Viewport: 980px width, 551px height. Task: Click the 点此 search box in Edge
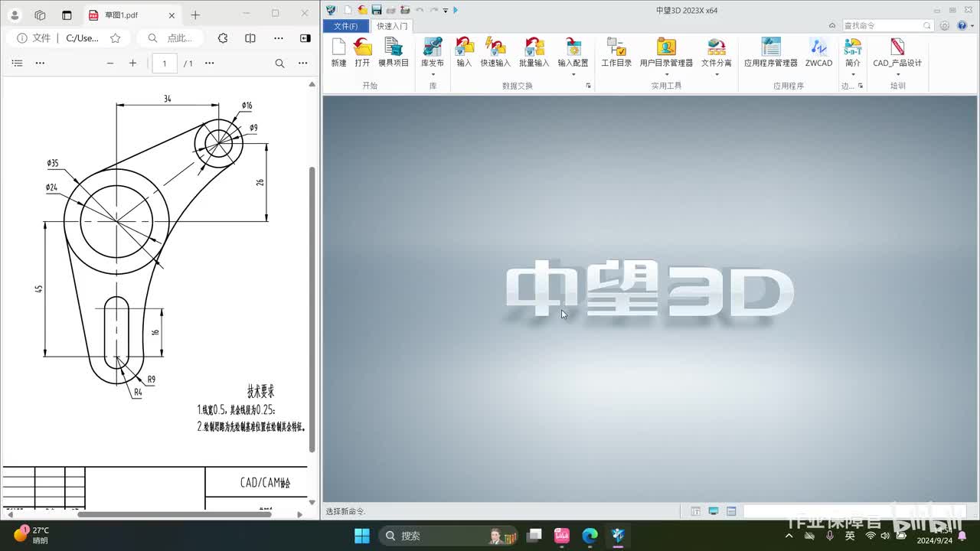[171, 38]
